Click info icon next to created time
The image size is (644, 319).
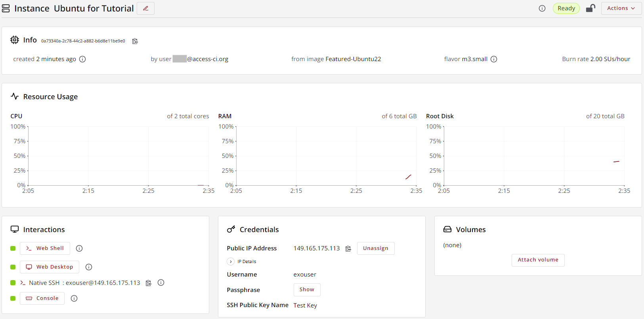(82, 59)
